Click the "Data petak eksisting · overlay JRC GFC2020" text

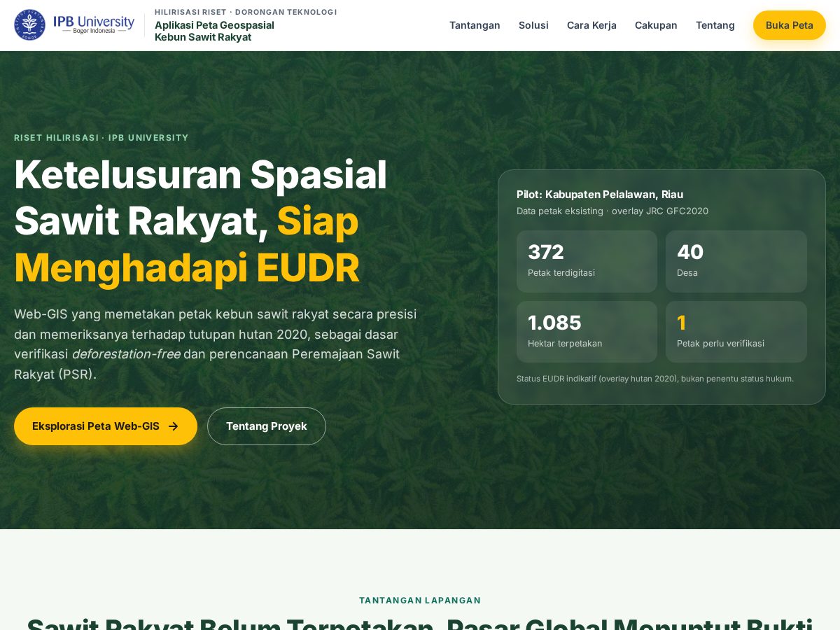pos(612,211)
